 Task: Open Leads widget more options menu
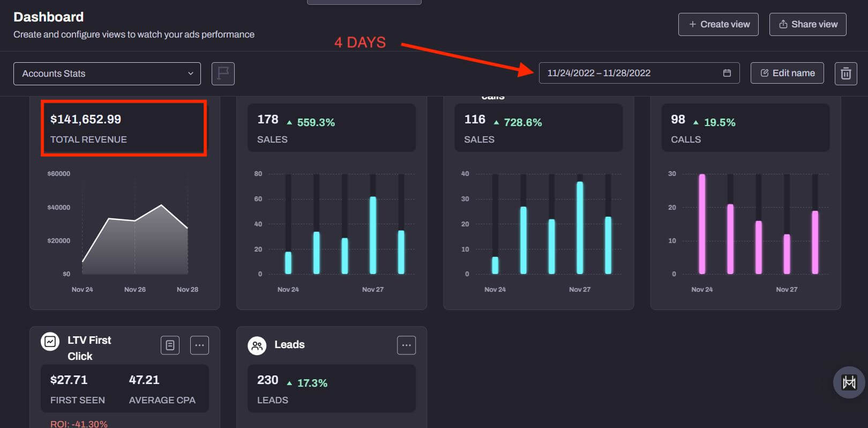point(406,345)
